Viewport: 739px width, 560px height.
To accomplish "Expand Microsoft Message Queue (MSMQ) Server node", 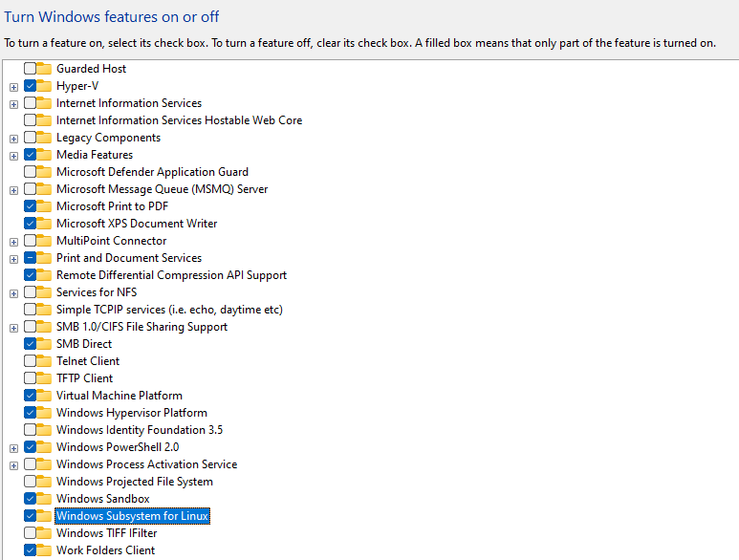I will (x=13, y=190).
